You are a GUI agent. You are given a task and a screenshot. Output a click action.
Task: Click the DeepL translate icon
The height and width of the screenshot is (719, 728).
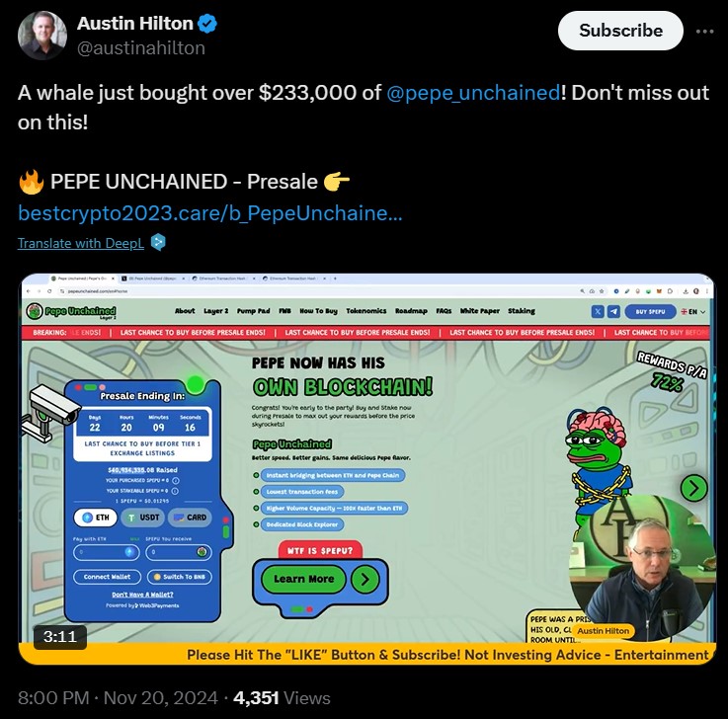pos(158,242)
